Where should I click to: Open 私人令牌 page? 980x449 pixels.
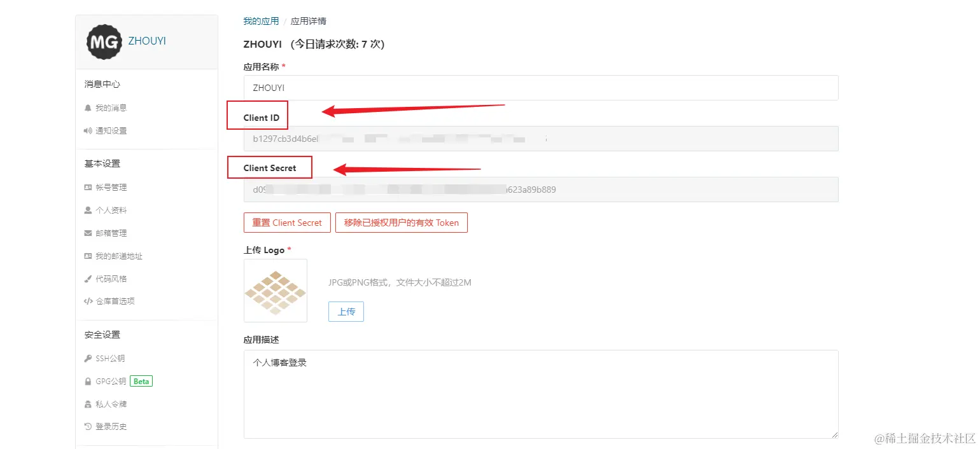point(111,404)
